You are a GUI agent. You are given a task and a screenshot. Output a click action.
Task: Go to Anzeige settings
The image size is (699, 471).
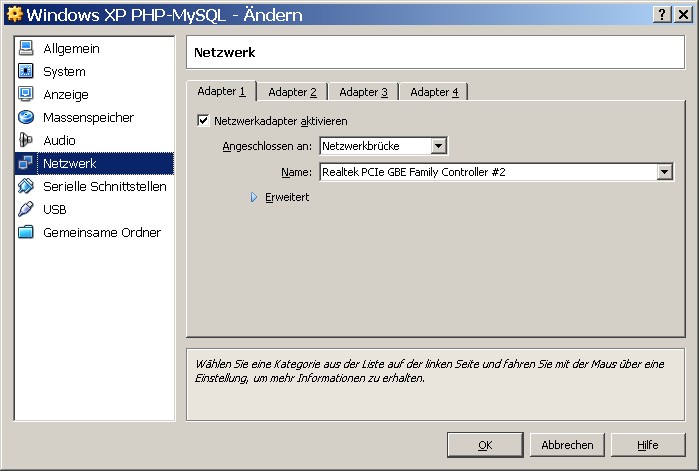[x=66, y=94]
